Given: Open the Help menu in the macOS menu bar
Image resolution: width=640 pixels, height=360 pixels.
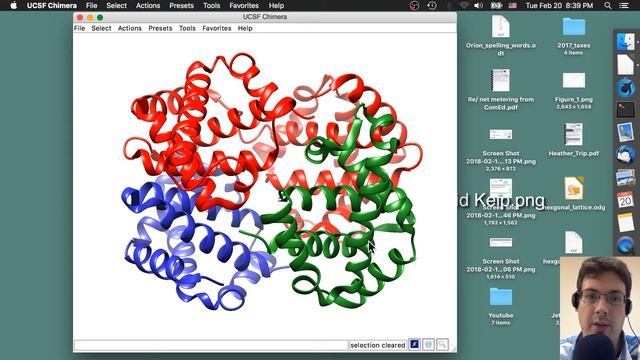Looking at the screenshot, I should 276,5.
